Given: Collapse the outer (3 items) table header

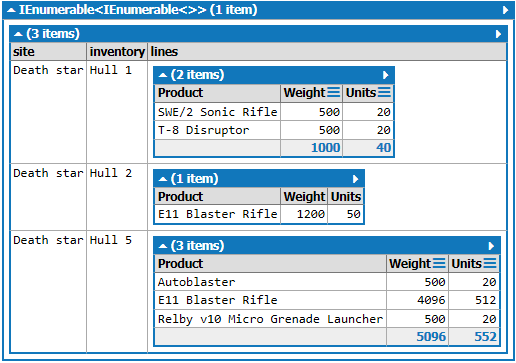Looking at the screenshot, I should pos(18,34).
